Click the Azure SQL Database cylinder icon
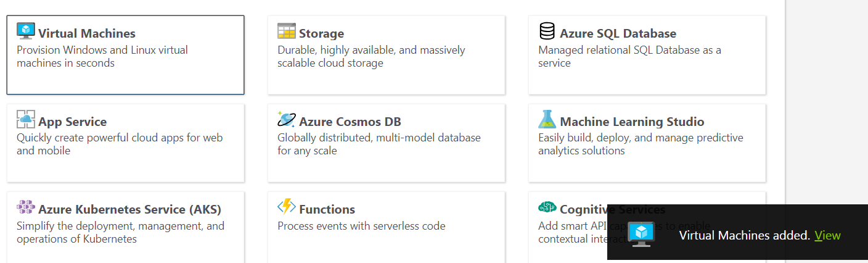The width and height of the screenshot is (868, 263). tap(547, 31)
